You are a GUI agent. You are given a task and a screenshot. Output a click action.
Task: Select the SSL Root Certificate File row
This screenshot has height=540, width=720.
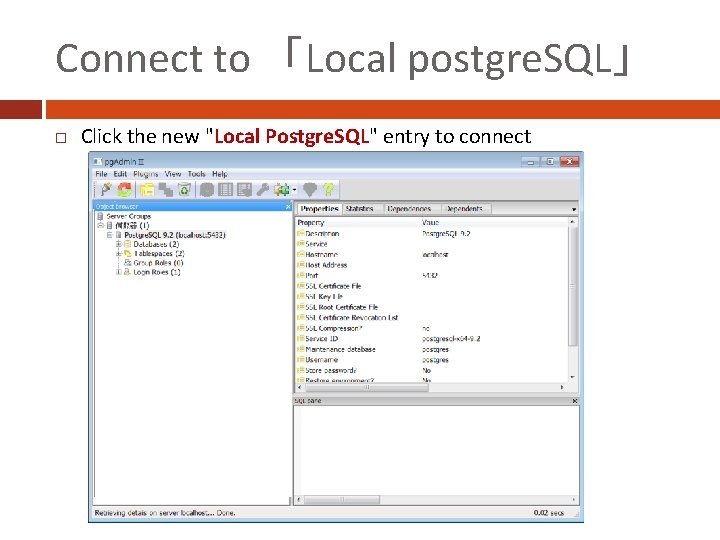point(432,307)
